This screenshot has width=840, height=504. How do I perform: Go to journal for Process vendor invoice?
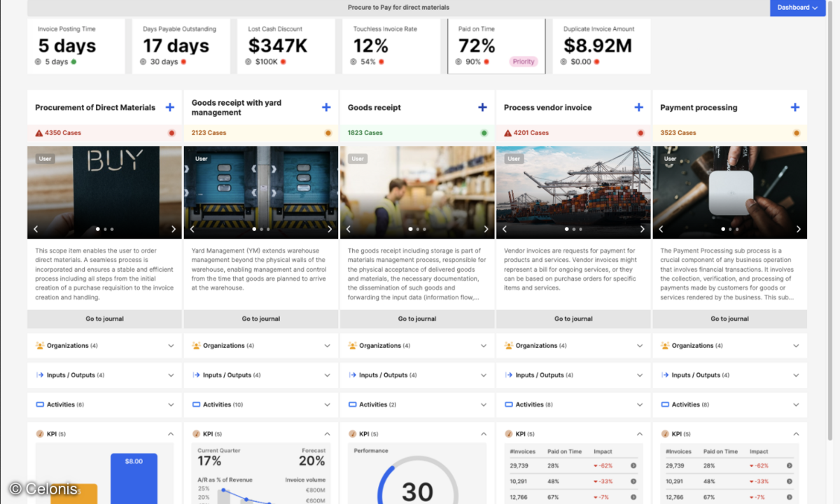click(573, 319)
